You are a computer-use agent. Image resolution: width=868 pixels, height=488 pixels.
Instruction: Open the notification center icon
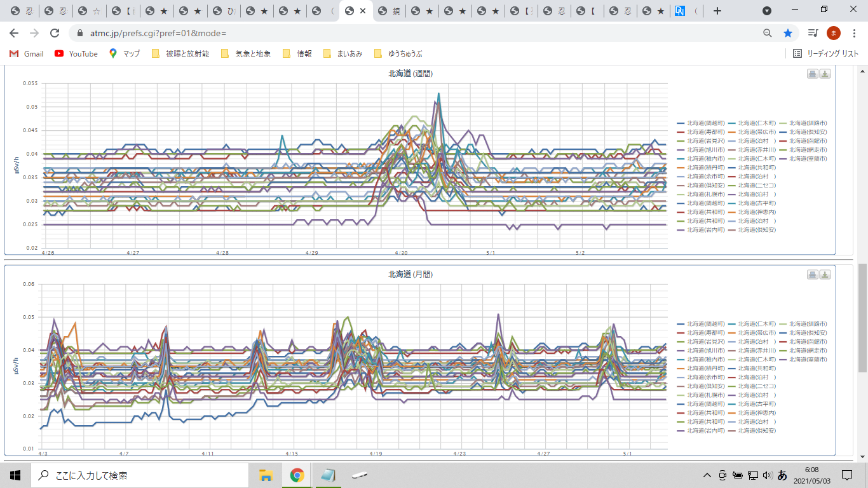[847, 475]
